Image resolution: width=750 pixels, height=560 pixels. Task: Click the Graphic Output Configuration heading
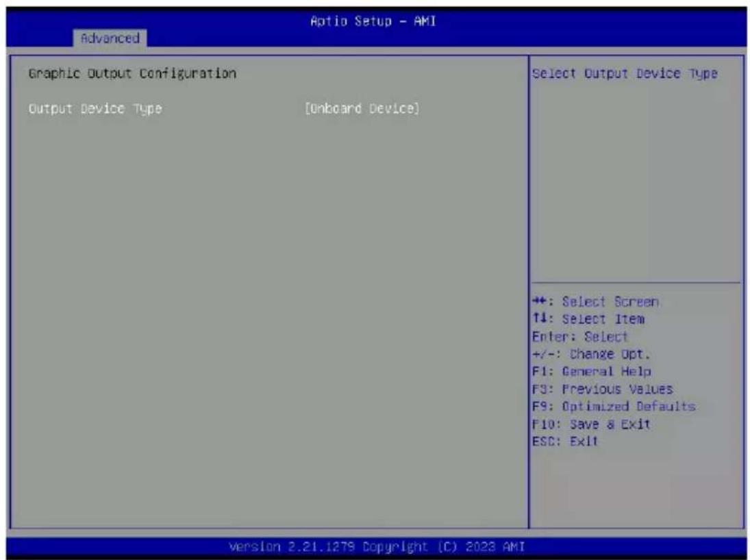(x=132, y=74)
